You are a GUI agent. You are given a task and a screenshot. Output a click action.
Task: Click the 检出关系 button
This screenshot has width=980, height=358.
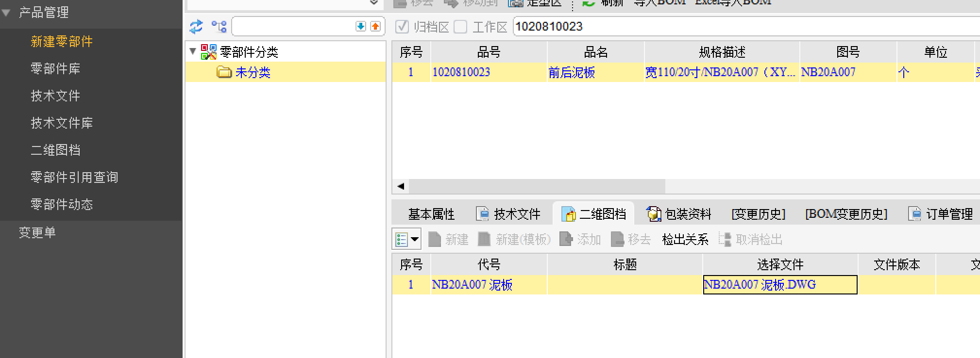click(685, 239)
